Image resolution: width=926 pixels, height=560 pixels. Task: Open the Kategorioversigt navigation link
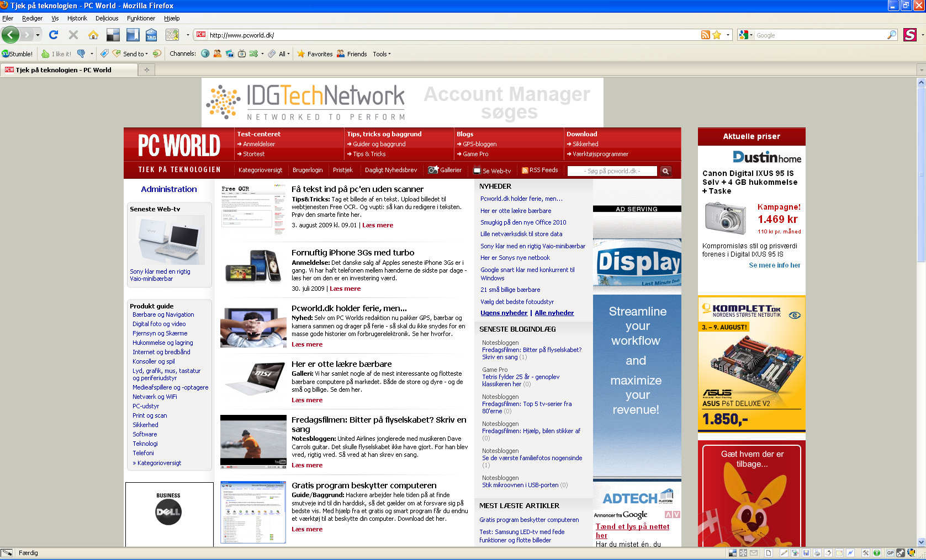point(260,170)
